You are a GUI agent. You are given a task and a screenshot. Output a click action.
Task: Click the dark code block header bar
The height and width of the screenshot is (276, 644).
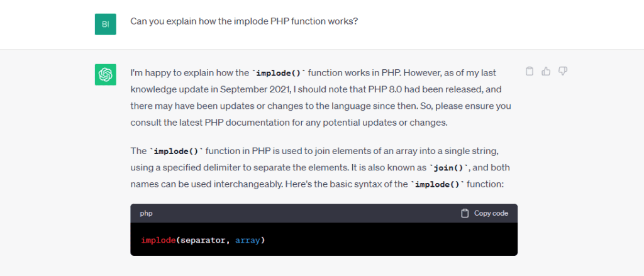pyautogui.click(x=302, y=213)
